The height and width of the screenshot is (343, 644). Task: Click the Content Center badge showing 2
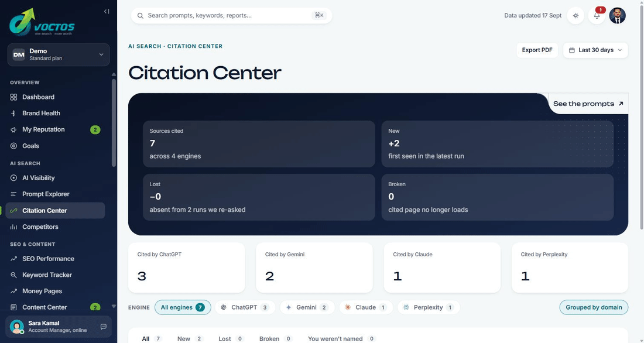(95, 307)
